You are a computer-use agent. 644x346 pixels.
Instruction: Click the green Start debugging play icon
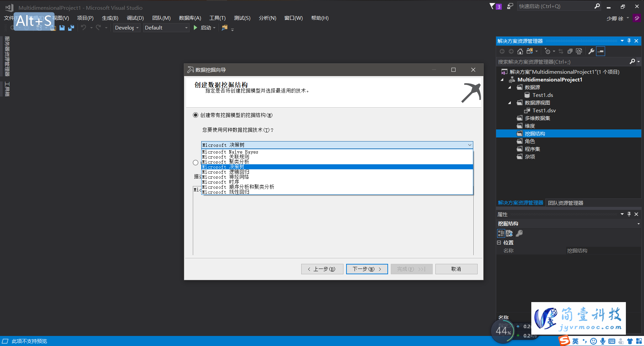coord(196,27)
